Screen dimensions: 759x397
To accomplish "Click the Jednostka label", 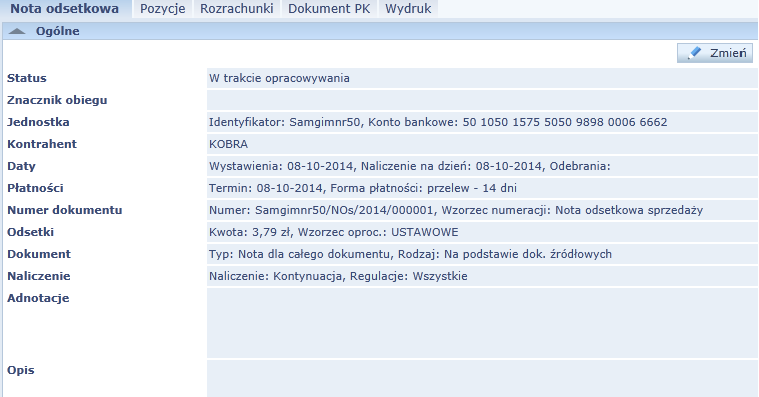I will [x=38, y=122].
